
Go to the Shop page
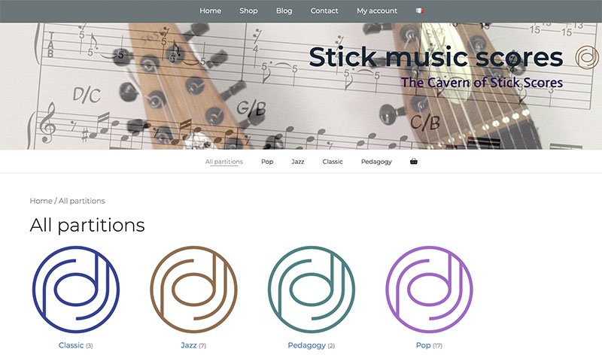coord(248,11)
